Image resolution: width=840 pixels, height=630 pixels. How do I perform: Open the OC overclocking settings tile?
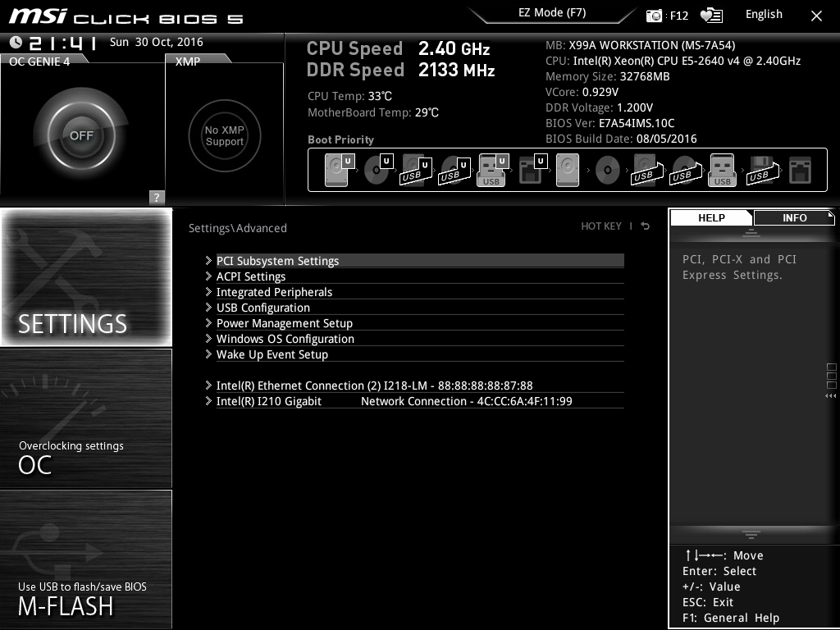click(x=86, y=418)
